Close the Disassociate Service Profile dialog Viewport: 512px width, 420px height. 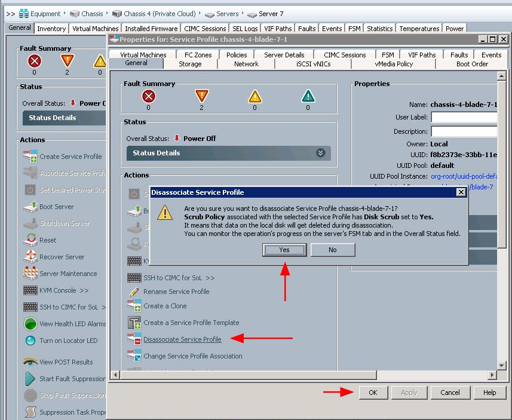point(461,192)
